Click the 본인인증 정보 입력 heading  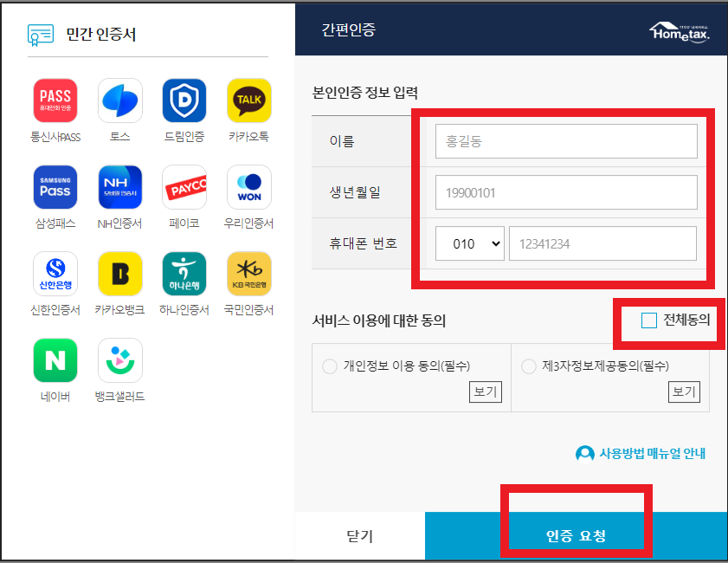365,93
